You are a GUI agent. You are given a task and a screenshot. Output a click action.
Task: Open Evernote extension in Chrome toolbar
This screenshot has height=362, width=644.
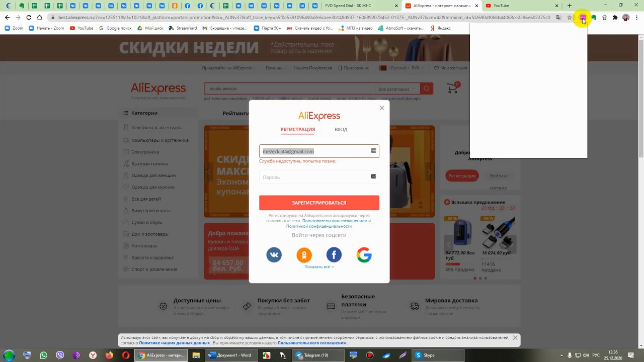pyautogui.click(x=594, y=18)
